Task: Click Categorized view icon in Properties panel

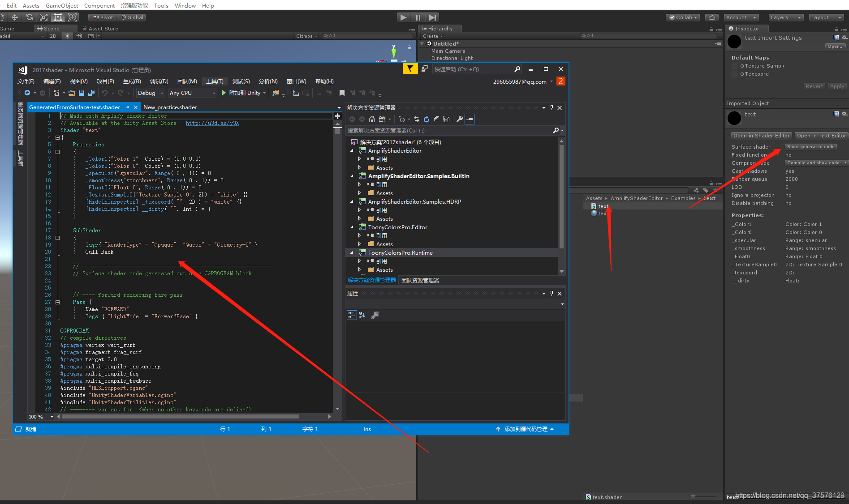Action: (x=352, y=315)
